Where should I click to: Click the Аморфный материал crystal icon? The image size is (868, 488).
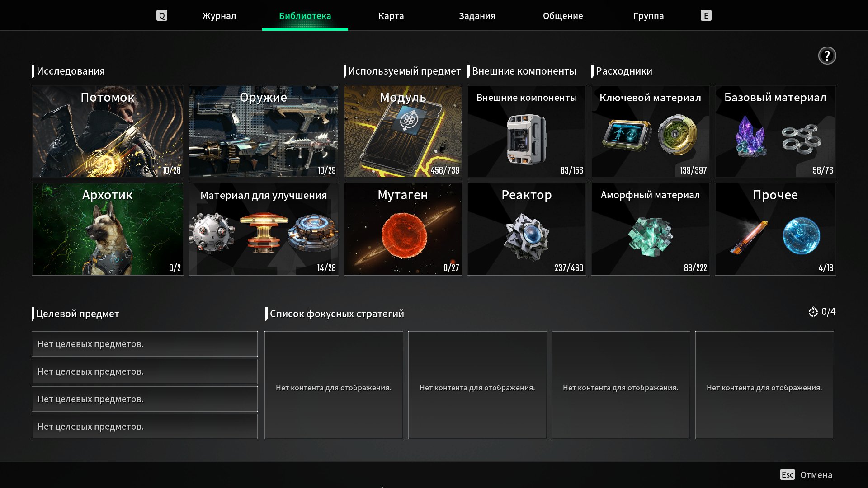650,236
